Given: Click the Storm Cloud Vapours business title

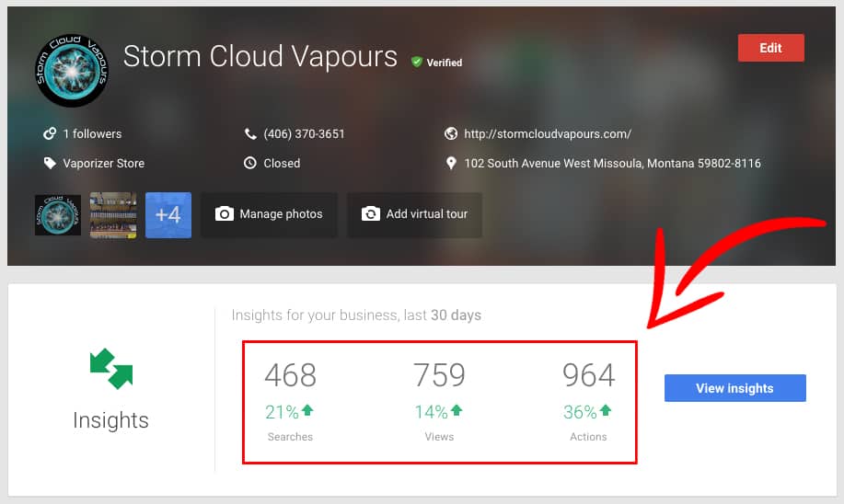Looking at the screenshot, I should point(260,56).
